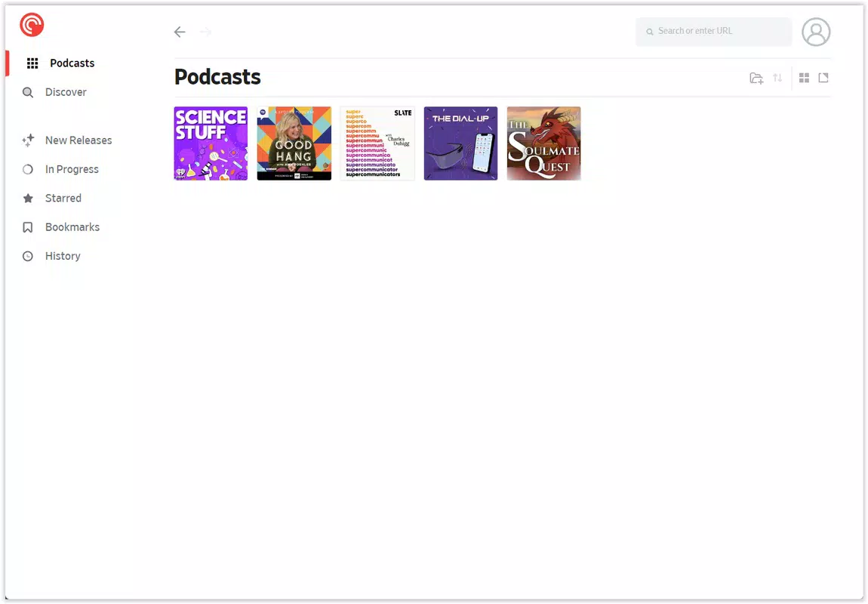
Task: Open The Dial-Up podcast
Action: [x=460, y=143]
